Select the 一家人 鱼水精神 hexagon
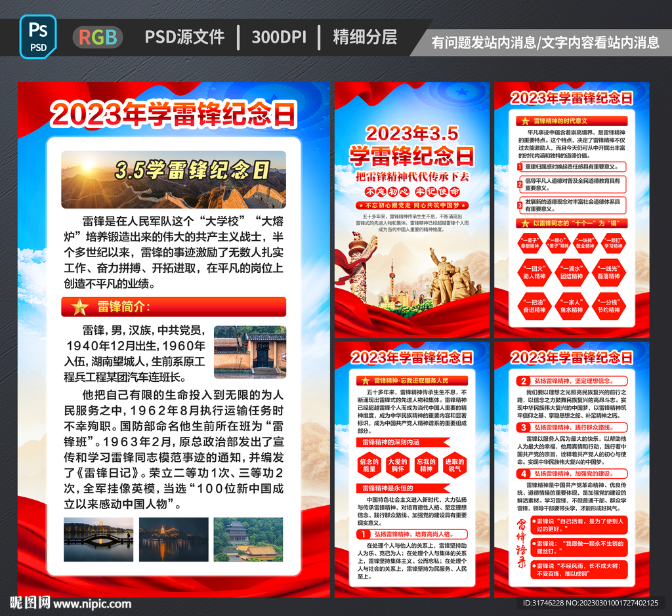672x616 pixels. [572, 306]
